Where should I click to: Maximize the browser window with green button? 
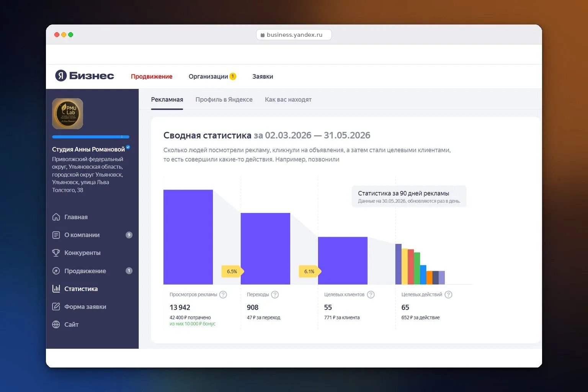point(70,34)
